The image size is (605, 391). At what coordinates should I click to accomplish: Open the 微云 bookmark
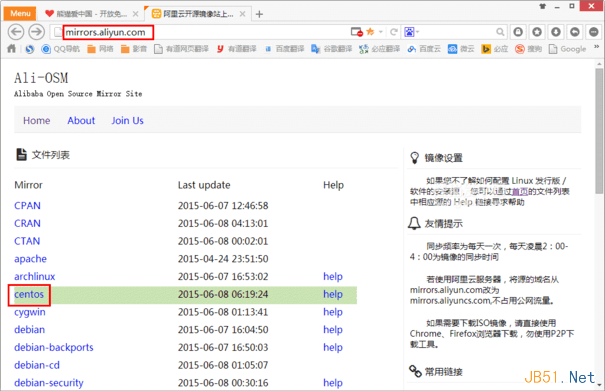tap(461, 49)
